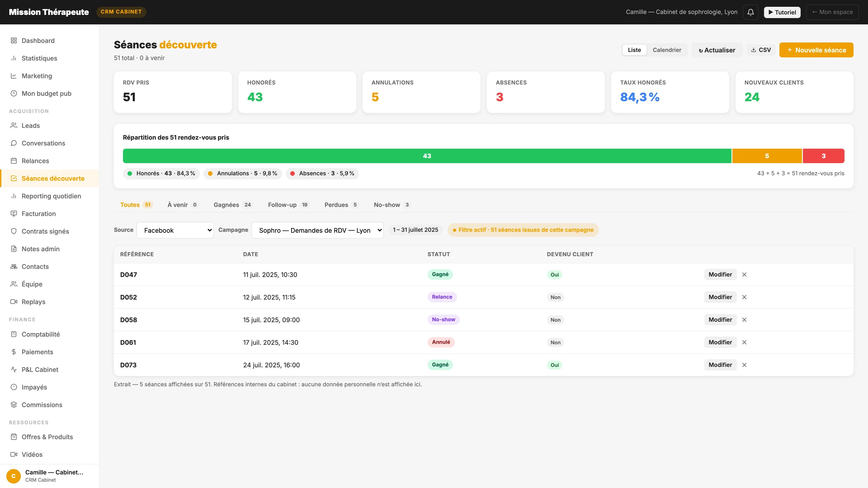Image resolution: width=868 pixels, height=488 pixels.
Task: Click the Filtre actif campaign badge
Action: click(523, 230)
